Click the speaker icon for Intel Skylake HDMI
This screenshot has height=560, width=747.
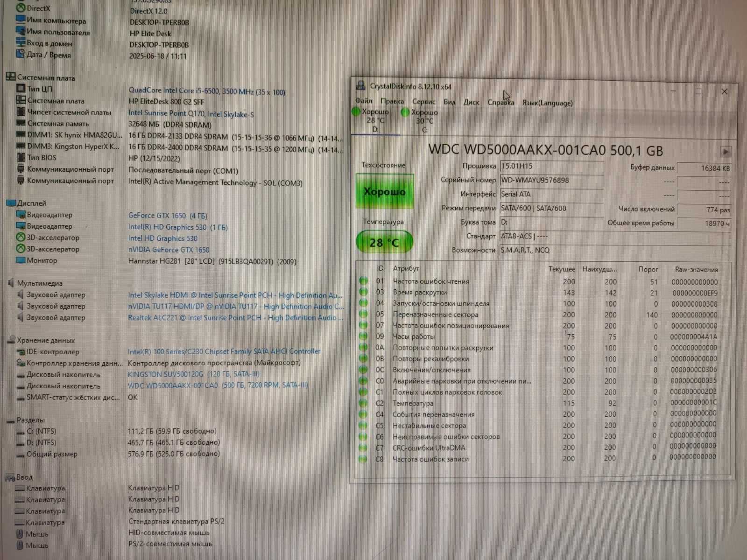point(20,294)
